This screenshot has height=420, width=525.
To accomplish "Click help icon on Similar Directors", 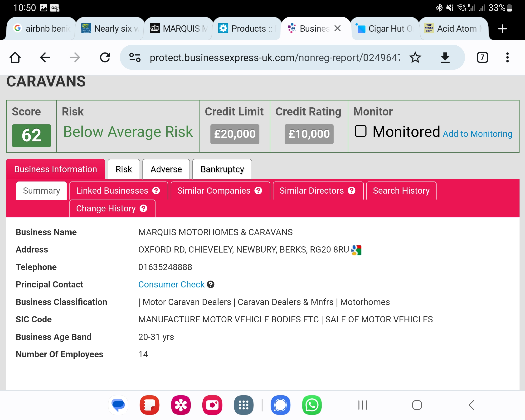I will click(351, 191).
